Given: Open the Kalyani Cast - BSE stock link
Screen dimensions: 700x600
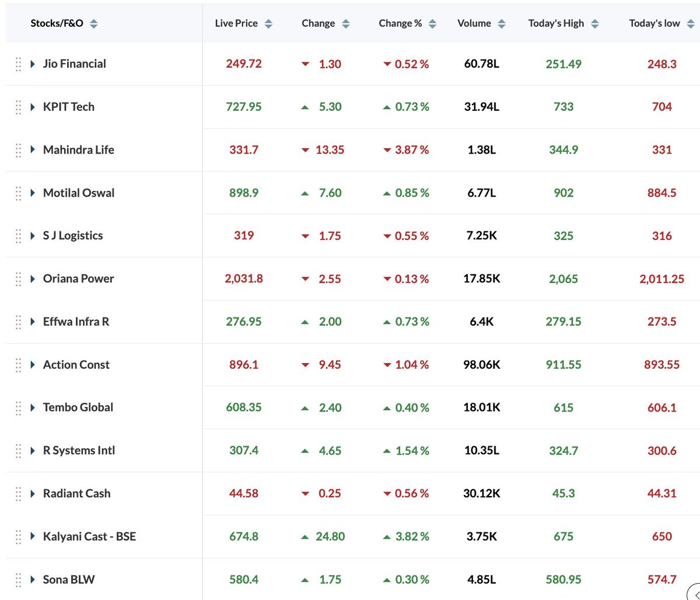Looking at the screenshot, I should point(89,536).
